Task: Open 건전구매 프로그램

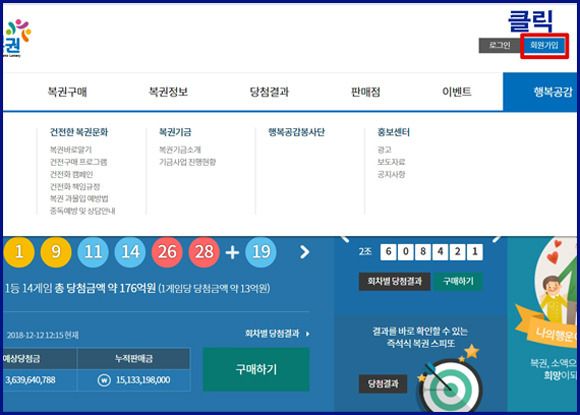Action: 78,162
